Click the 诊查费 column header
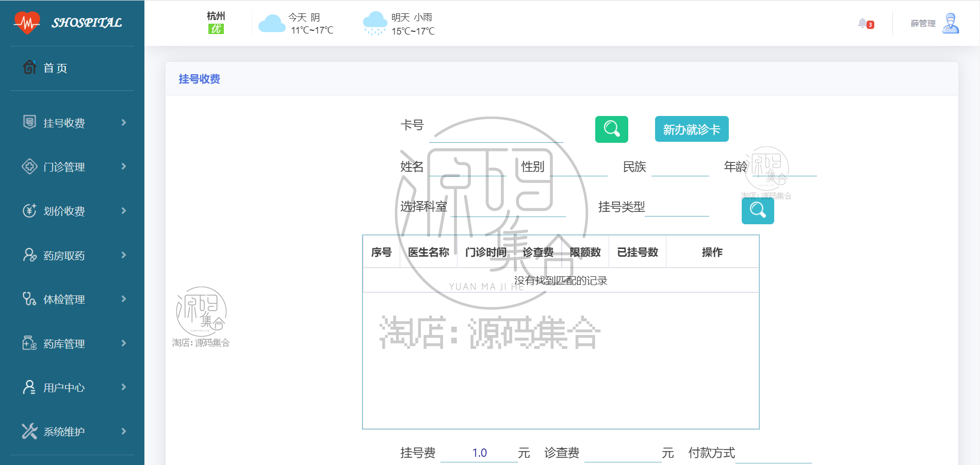Image resolution: width=980 pixels, height=465 pixels. coord(538,252)
